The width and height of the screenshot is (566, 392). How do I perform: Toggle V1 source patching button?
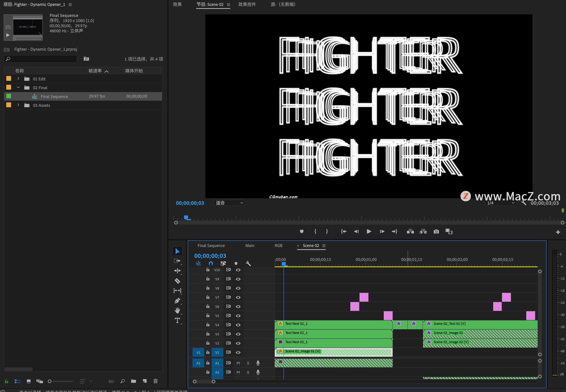coord(198,353)
